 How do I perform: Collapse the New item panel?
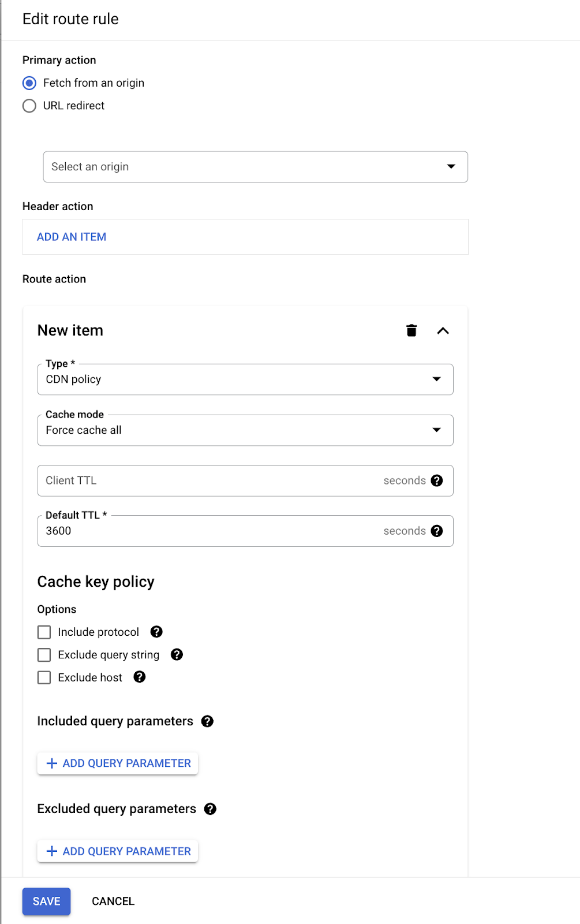coord(443,330)
